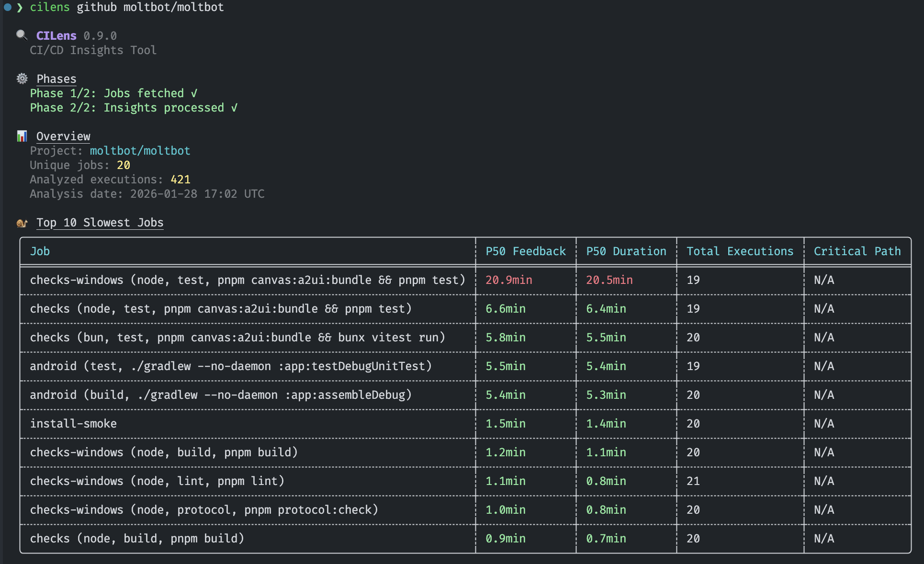Image resolution: width=924 pixels, height=564 pixels.
Task: Click checks-windows node lint job name
Action: pyautogui.click(x=157, y=481)
